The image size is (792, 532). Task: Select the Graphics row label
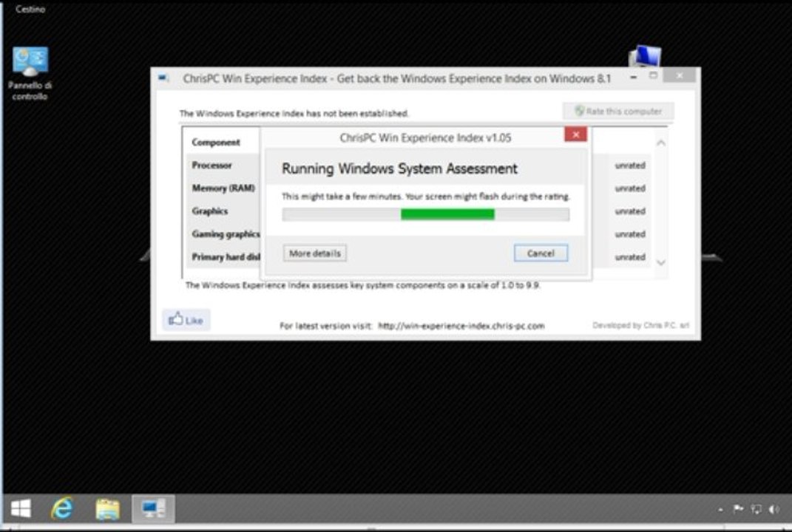point(209,211)
